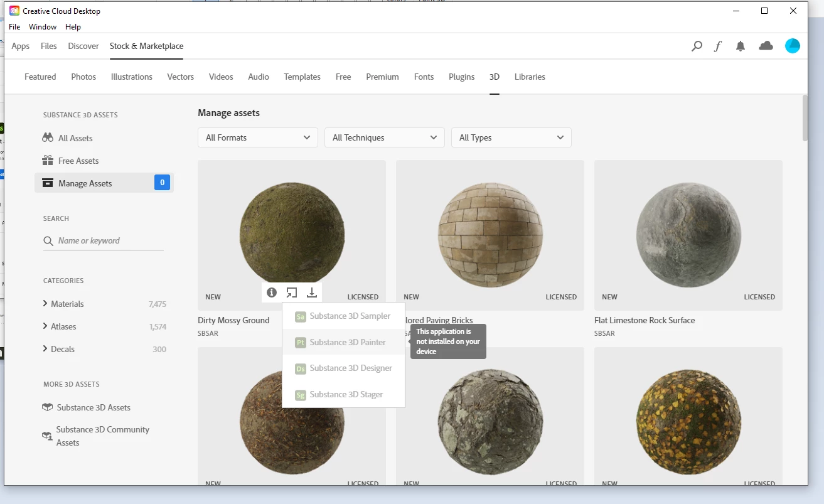
Task: Click the archive box icon beside Manage Assets
Action: coord(48,183)
